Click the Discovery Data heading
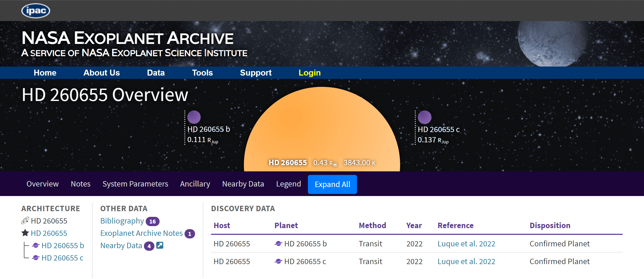Screen dimensions: 644x279 coord(243,208)
